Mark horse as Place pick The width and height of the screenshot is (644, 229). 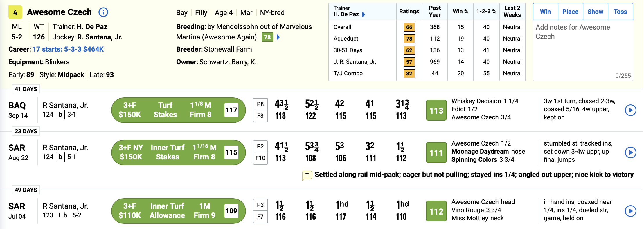pos(570,12)
